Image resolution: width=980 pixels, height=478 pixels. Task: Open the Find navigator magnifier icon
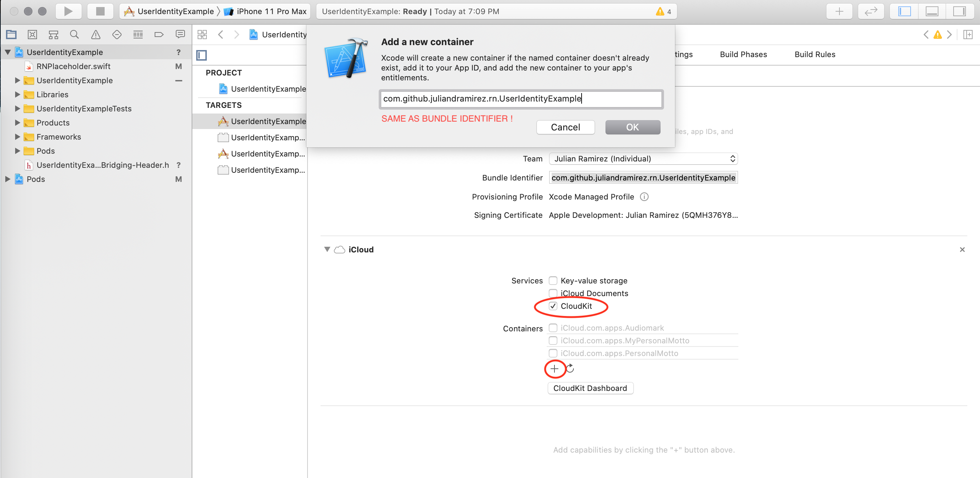75,35
